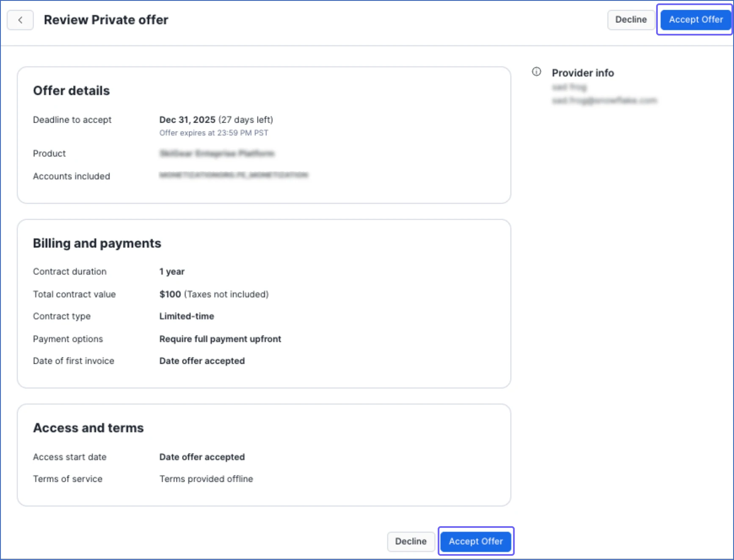Viewport: 734px width, 560px height.
Task: Select the Dec 31, 2025 deadline value
Action: coord(216,120)
